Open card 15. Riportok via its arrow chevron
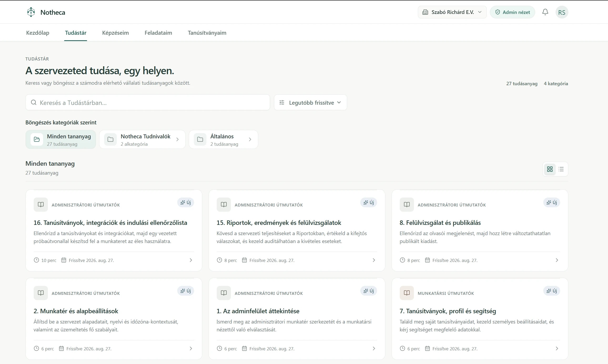Viewport: 608px width, 364px height. pyautogui.click(x=374, y=260)
